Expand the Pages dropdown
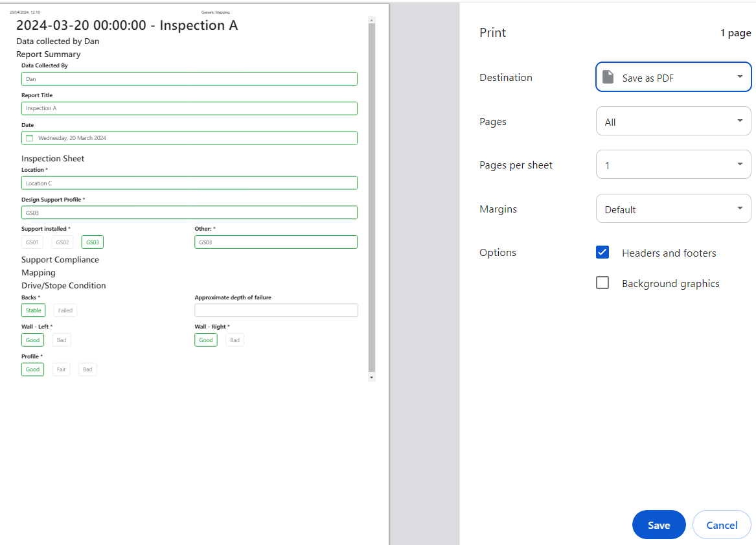The image size is (756, 545). 673,121
